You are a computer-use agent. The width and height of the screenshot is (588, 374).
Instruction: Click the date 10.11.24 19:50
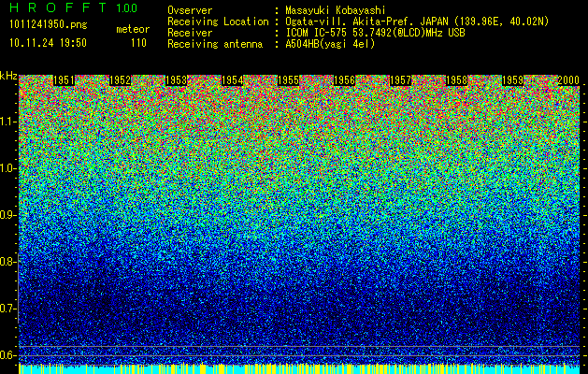coord(48,43)
